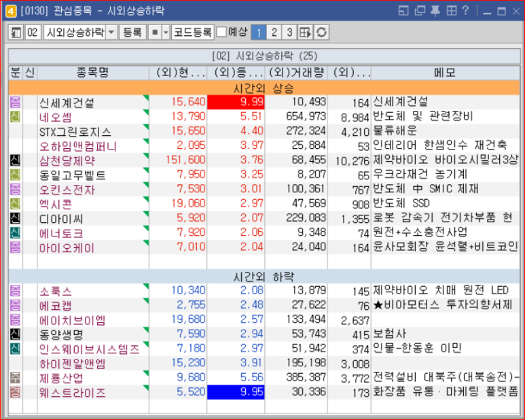
Task: Switch to tab 3
Action: click(289, 33)
